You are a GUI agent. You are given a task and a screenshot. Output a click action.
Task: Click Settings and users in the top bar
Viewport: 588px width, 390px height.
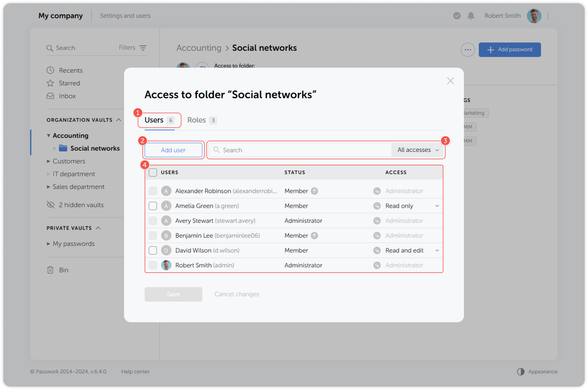coord(125,16)
